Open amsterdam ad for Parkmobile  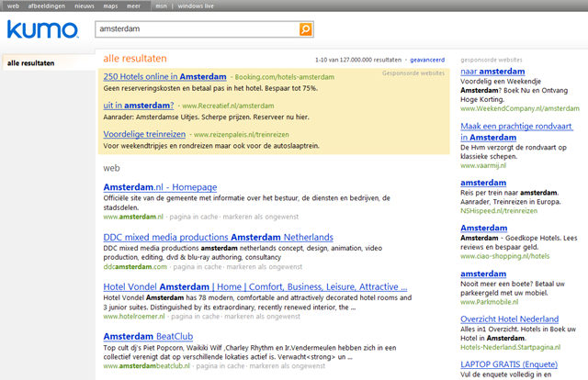(483, 274)
